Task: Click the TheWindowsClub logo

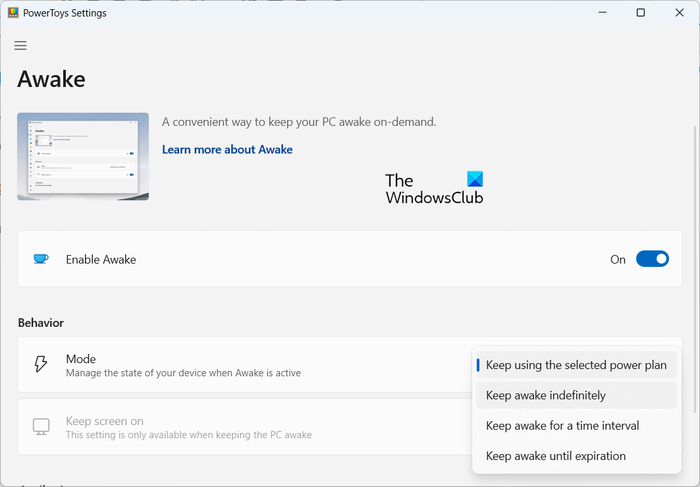Action: point(434,188)
